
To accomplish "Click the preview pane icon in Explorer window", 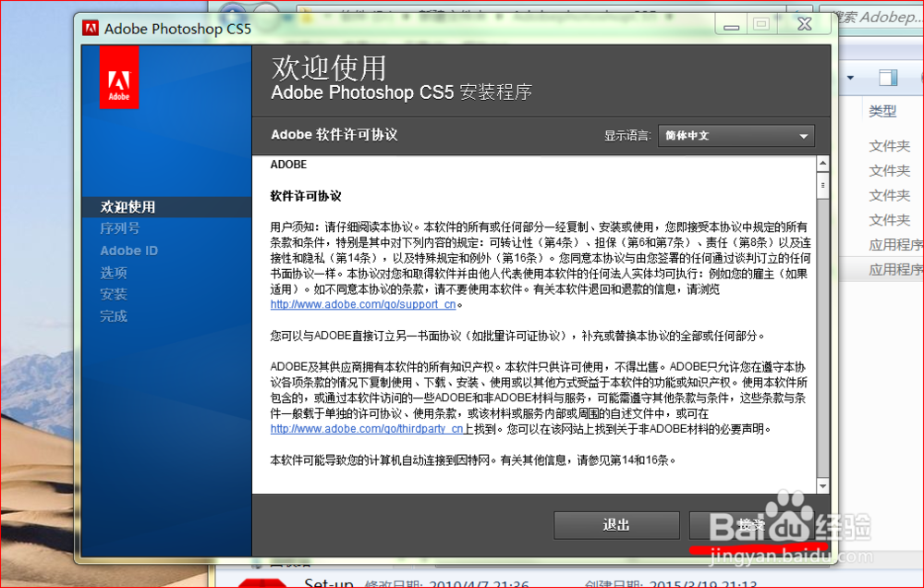I will [x=888, y=78].
